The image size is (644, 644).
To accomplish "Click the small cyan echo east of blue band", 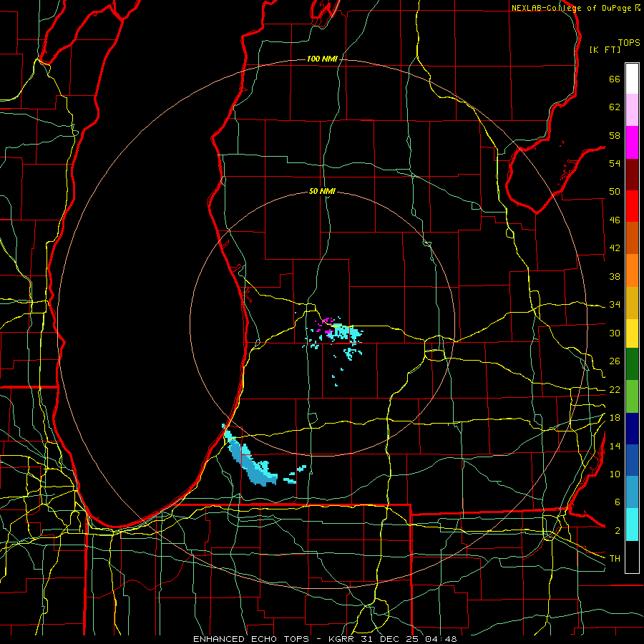I will click(296, 475).
